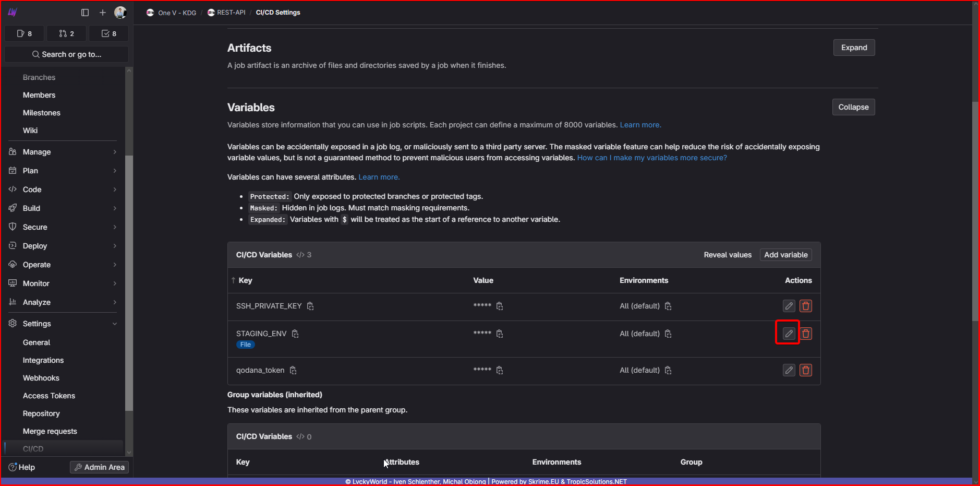Toggle the sidebar collapse icon
Image resolution: width=980 pixels, height=486 pixels.
pos(85,13)
